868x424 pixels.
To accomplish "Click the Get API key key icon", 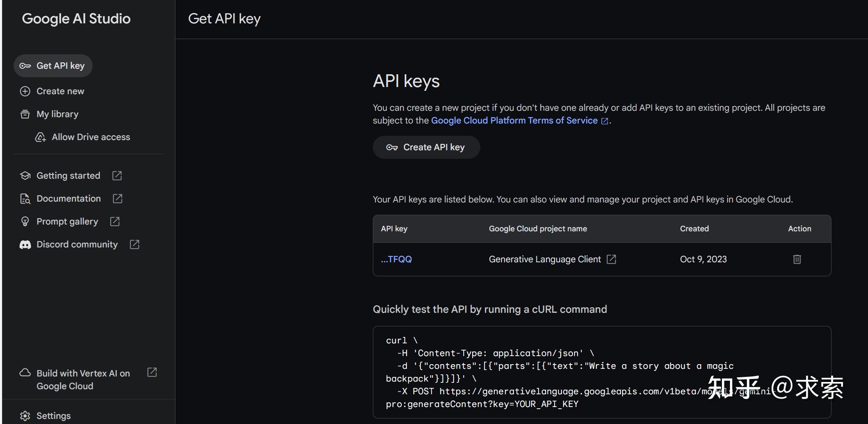I will (25, 66).
